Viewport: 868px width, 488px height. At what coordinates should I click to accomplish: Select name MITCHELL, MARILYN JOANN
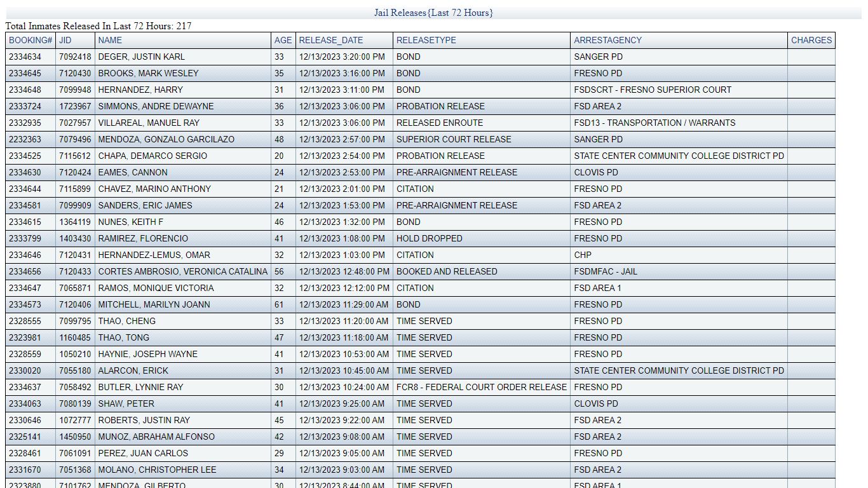[154, 304]
